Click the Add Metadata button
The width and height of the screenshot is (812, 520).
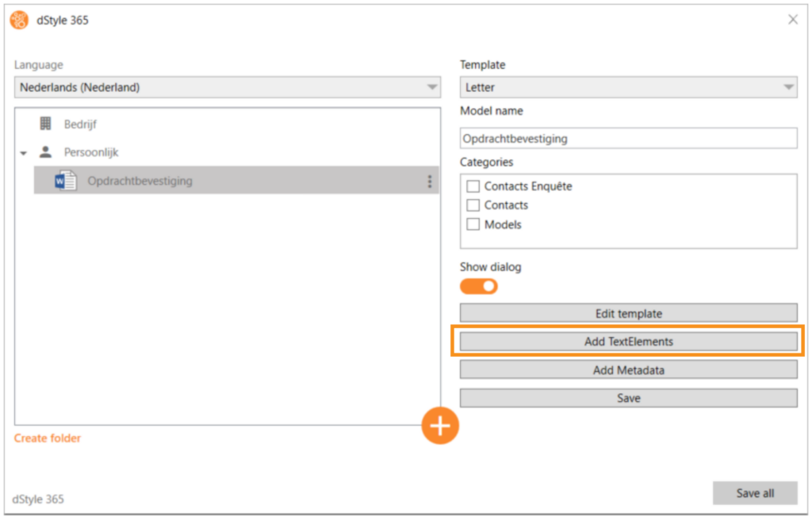628,370
